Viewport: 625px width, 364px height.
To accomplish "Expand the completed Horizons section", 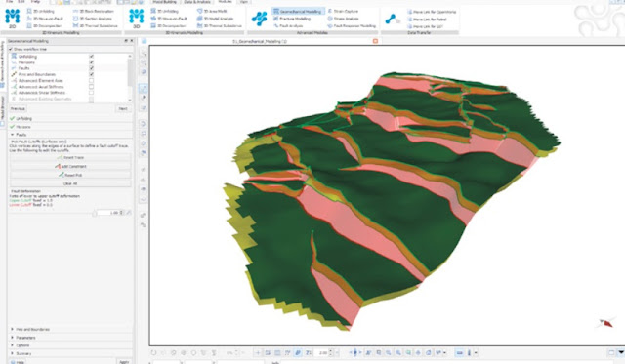I will click(70, 127).
